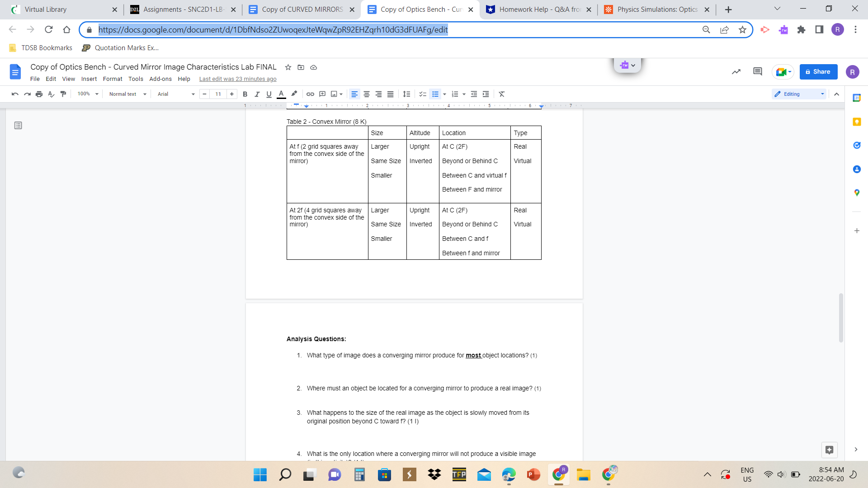This screenshot has height=488, width=868.
Task: Insert a link
Action: (310, 94)
